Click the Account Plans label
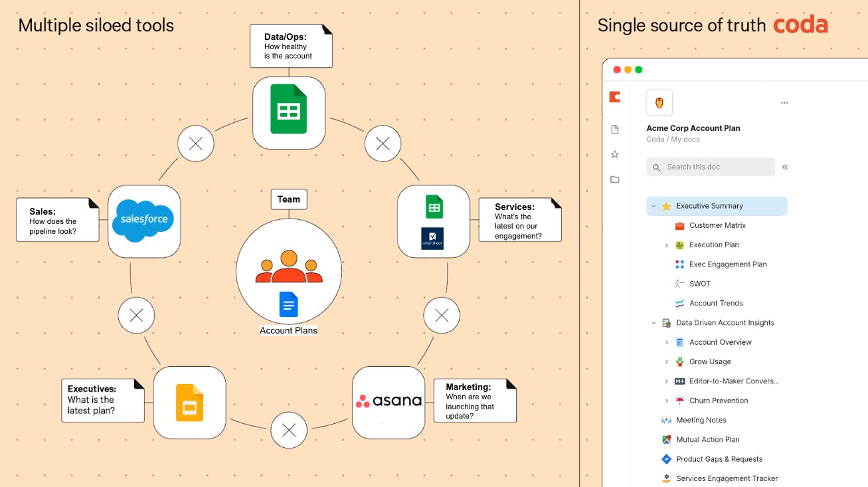868x487 pixels. [288, 330]
